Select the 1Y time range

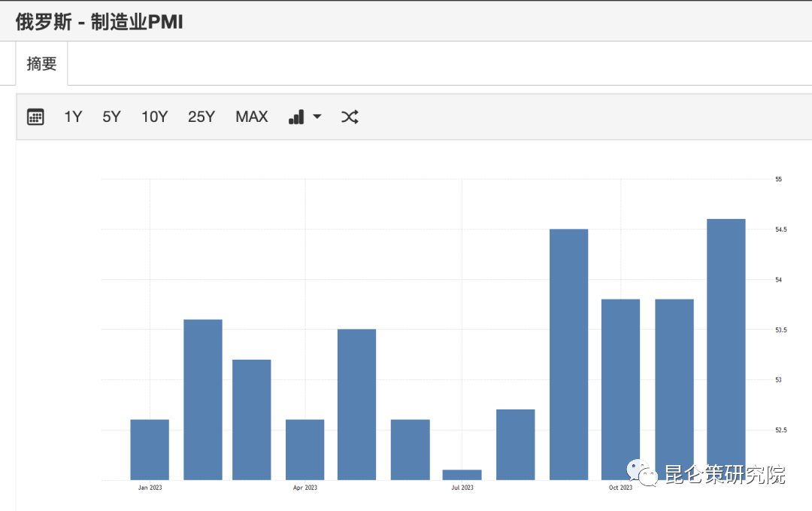73,117
